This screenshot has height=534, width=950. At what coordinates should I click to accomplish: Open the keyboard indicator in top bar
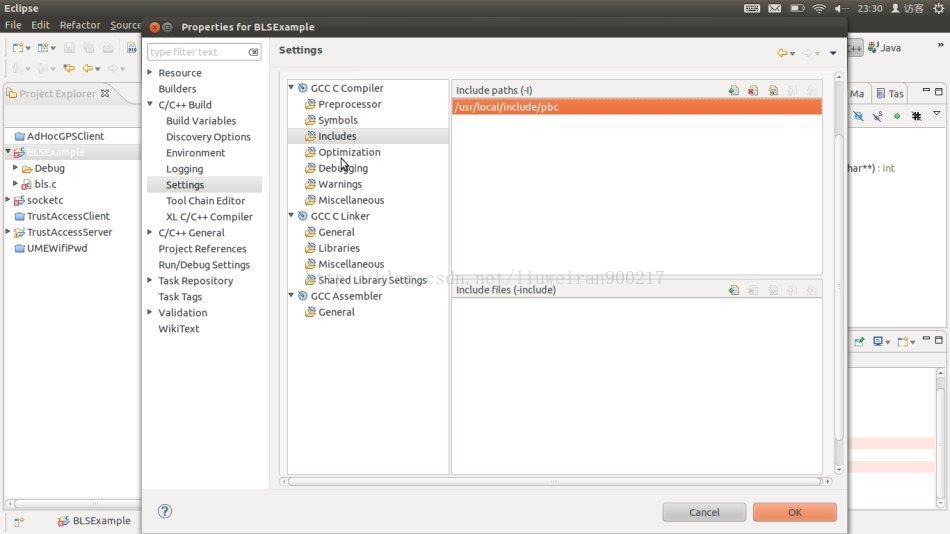[752, 8]
